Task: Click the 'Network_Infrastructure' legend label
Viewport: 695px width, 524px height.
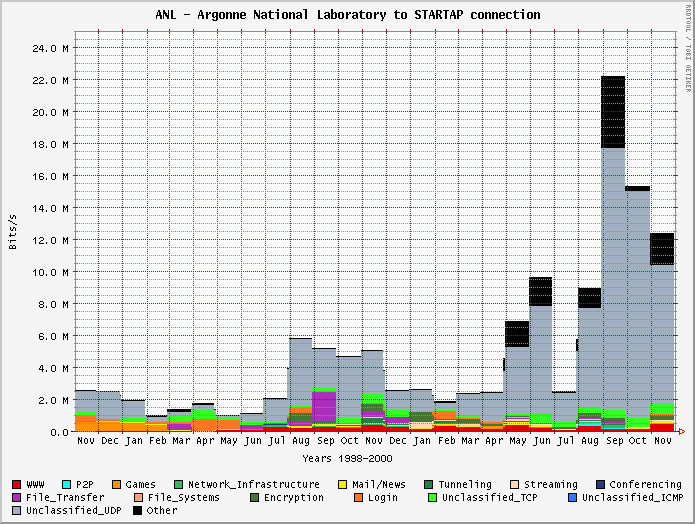Action: (x=254, y=485)
